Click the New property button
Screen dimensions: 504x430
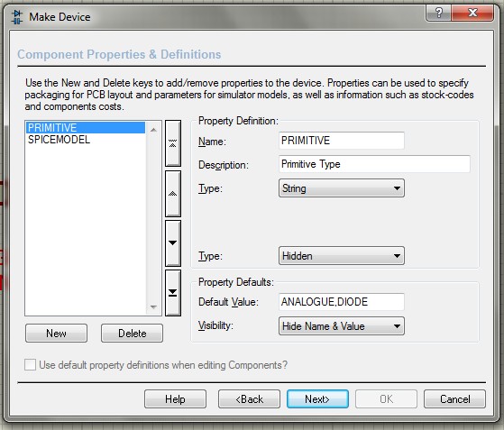56,334
